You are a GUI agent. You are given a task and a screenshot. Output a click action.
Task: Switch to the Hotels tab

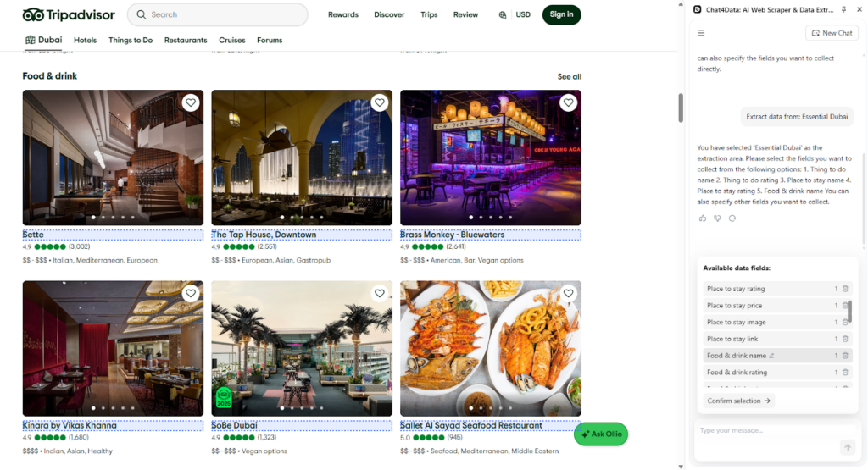tap(86, 41)
